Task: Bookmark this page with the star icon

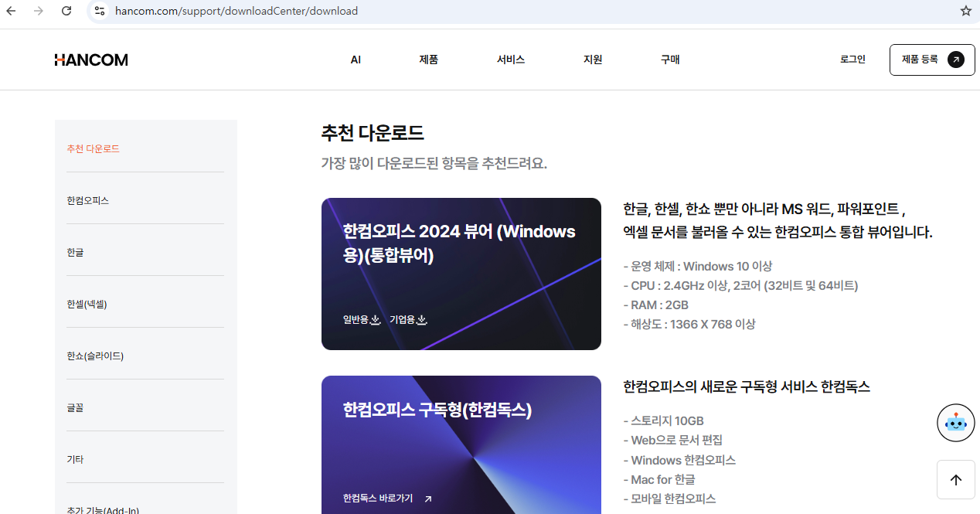Action: [x=965, y=11]
